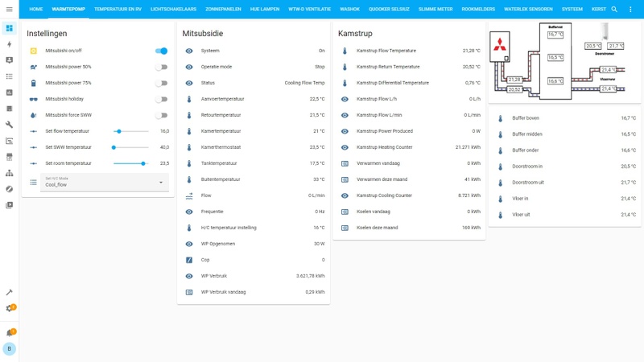Click the Mitsubishi logo unit in the diagram

click(x=500, y=47)
